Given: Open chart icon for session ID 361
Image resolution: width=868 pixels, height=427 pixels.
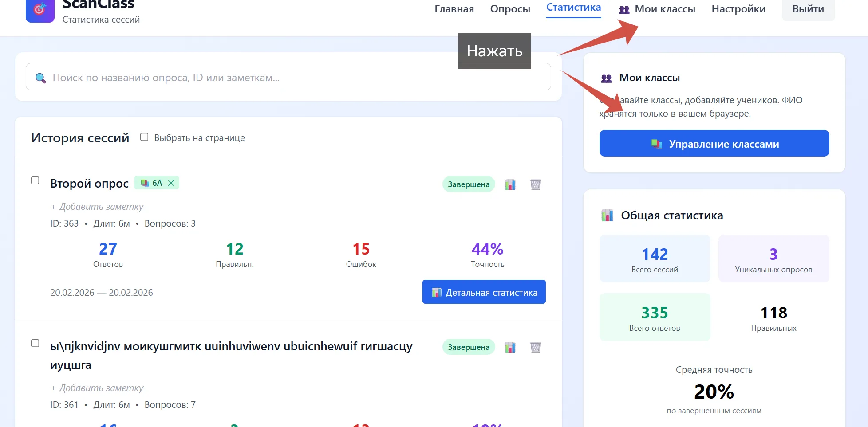Looking at the screenshot, I should pyautogui.click(x=510, y=347).
